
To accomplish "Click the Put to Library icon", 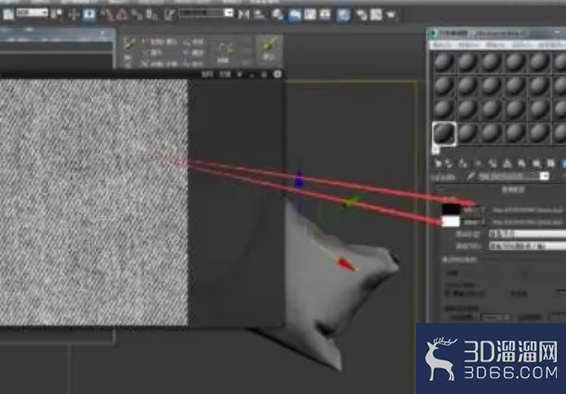I will click(521, 164).
